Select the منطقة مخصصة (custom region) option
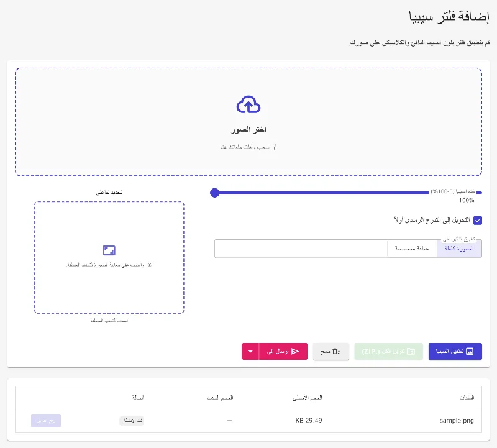The image size is (497, 448). point(412,249)
